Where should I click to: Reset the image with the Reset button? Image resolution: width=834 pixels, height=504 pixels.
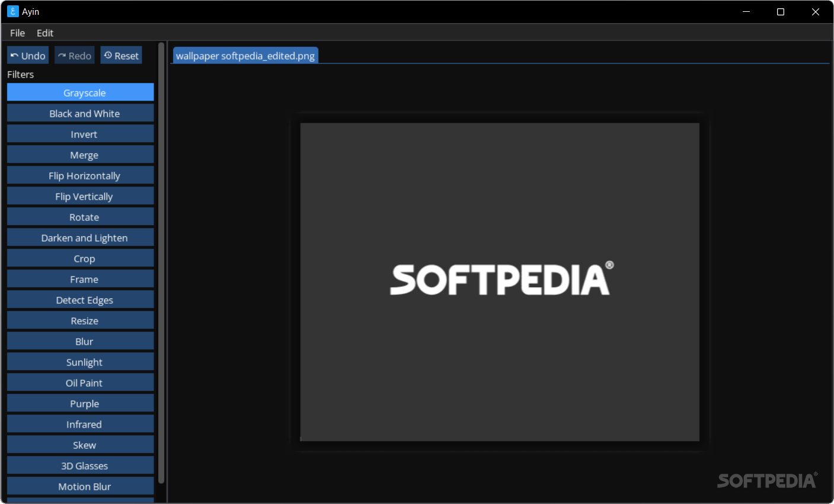(x=121, y=56)
